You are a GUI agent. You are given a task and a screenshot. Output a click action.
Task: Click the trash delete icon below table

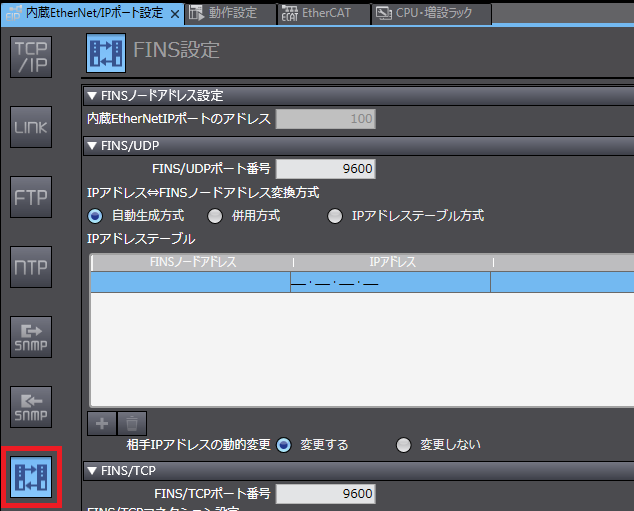coord(131,423)
